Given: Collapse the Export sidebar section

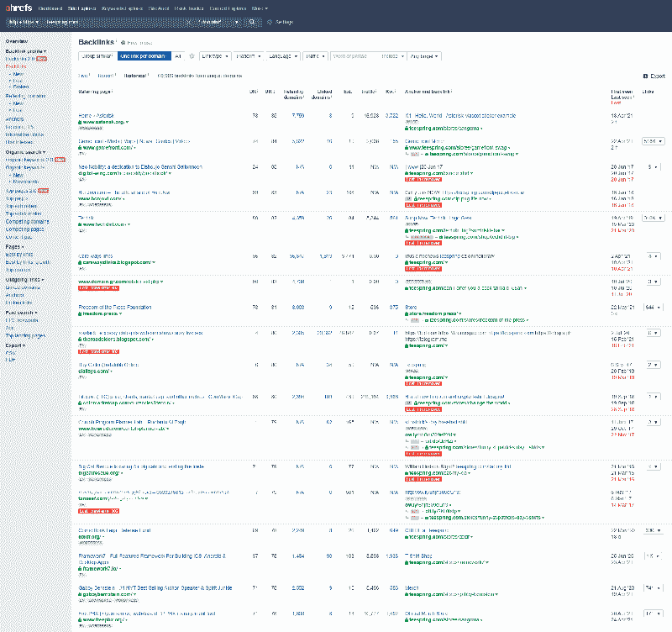Looking at the screenshot, I should coord(15,345).
